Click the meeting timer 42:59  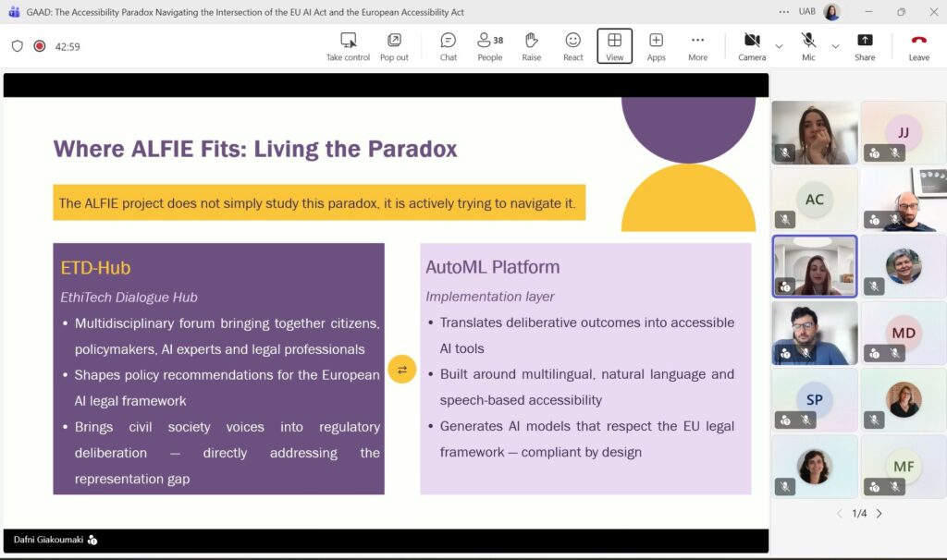click(68, 46)
